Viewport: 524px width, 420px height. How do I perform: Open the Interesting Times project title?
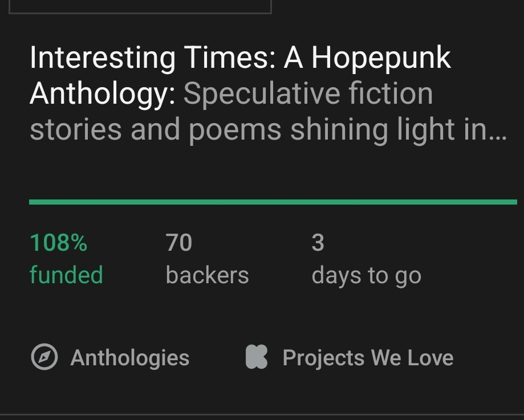[239, 58]
